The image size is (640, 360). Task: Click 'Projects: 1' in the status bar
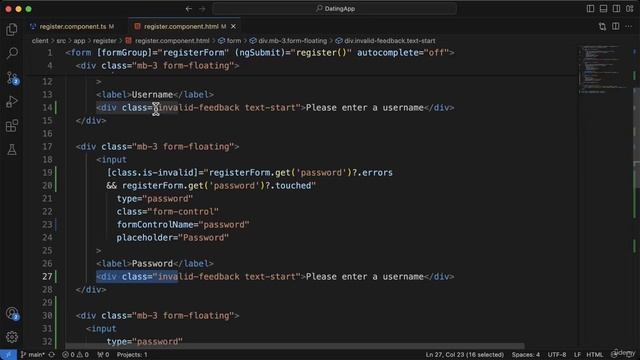point(132,355)
